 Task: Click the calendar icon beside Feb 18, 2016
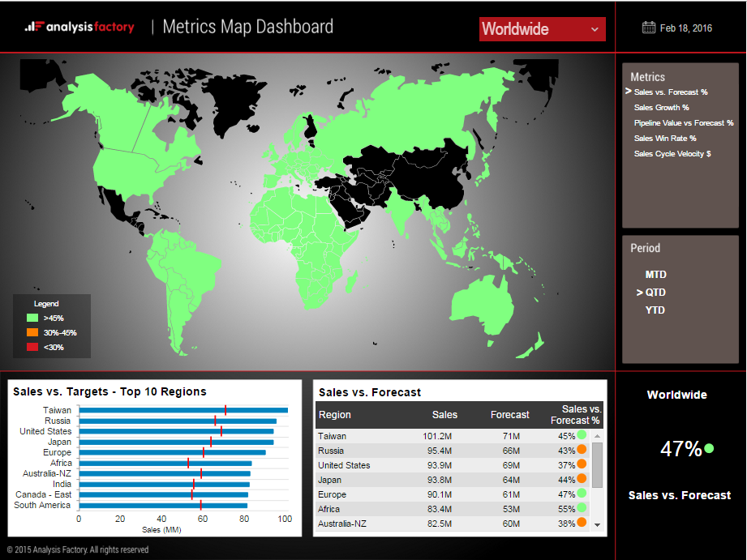(647, 27)
